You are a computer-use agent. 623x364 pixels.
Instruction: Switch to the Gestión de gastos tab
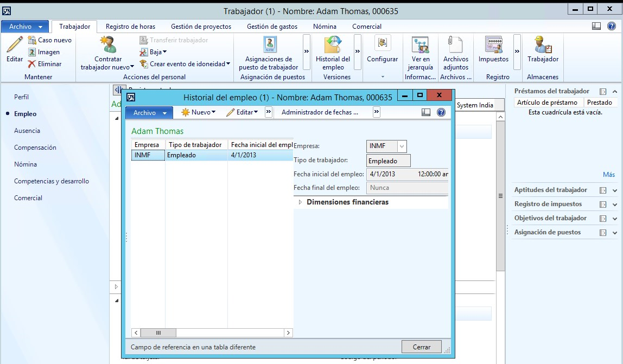coord(272,27)
